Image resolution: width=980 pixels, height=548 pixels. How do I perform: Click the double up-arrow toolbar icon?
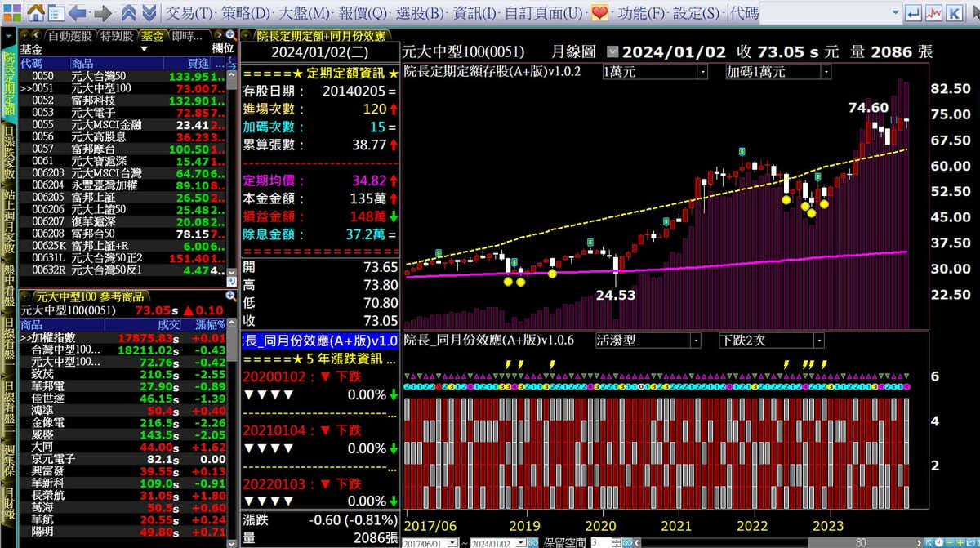pyautogui.click(x=129, y=13)
